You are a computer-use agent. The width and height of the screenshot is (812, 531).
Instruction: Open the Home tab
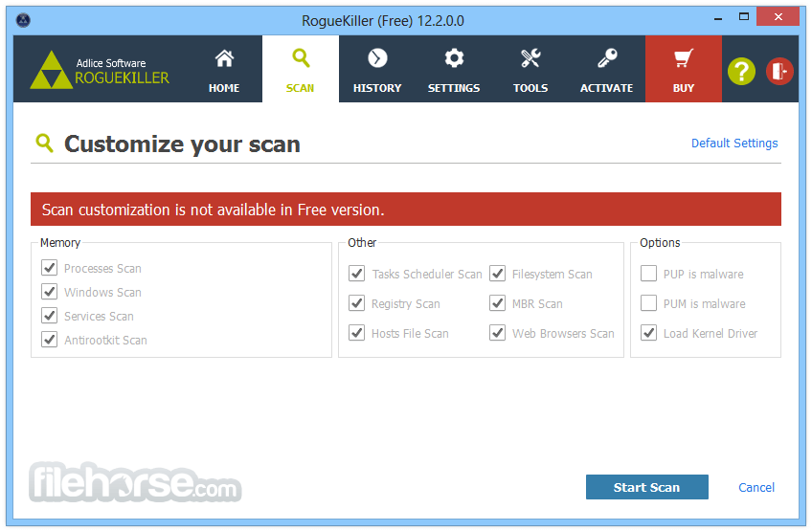point(224,69)
